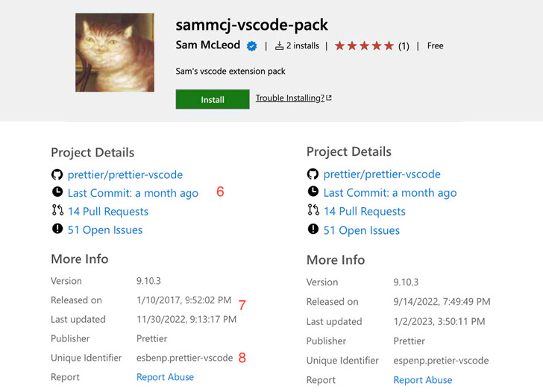
Task: Click the download installs icon
Action: coord(280,45)
